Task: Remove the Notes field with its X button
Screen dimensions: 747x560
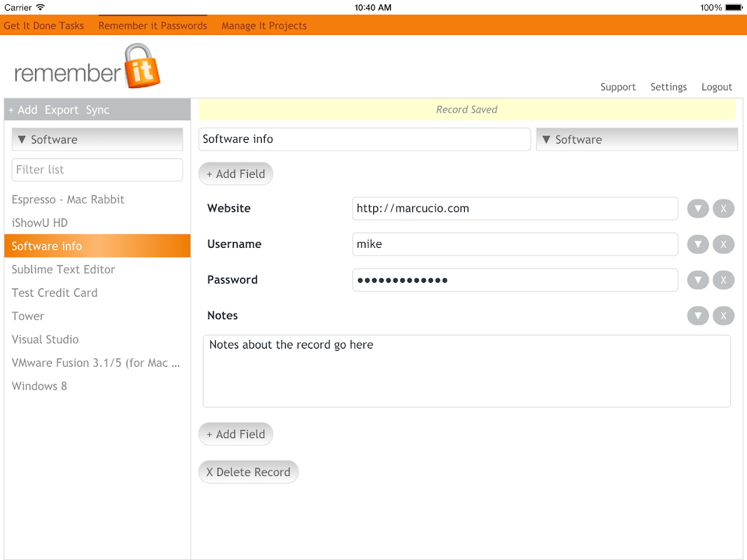Action: tap(723, 316)
